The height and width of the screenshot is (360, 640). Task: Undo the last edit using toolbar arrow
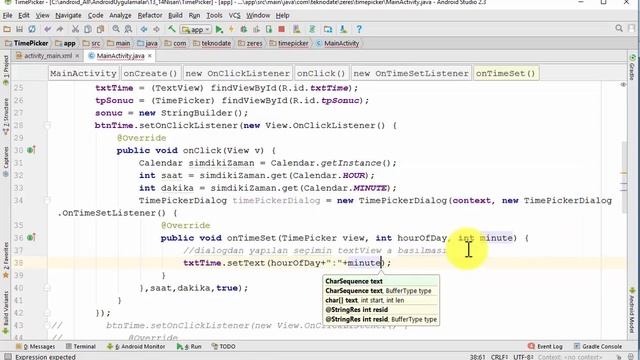point(48,29)
